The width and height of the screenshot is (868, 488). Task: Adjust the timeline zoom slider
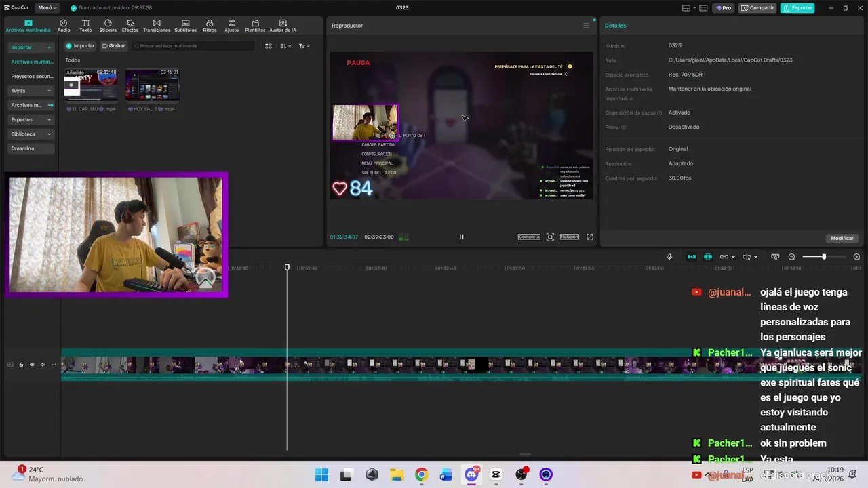(824, 257)
